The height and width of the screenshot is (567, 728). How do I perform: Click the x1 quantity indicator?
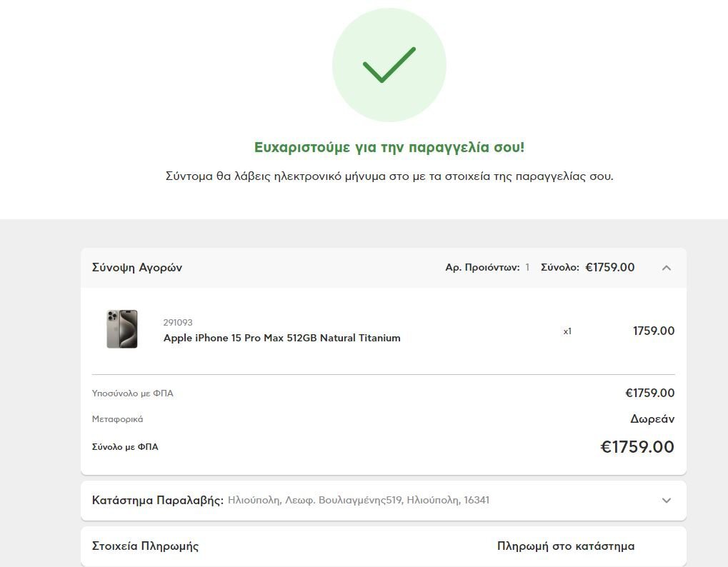(567, 331)
